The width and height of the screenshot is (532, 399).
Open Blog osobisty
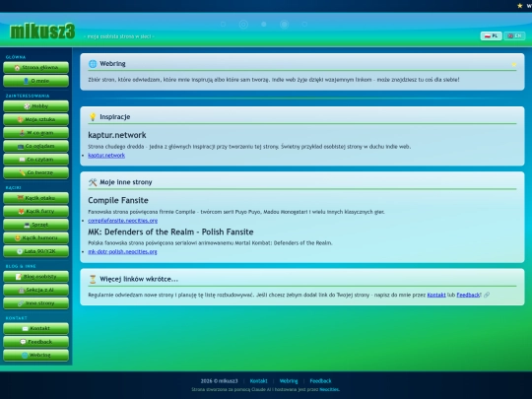tap(36, 277)
